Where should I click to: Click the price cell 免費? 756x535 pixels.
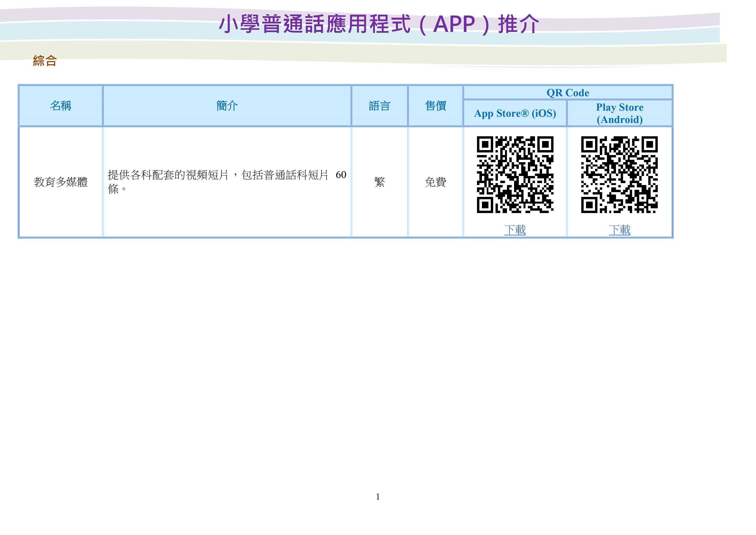coord(436,182)
